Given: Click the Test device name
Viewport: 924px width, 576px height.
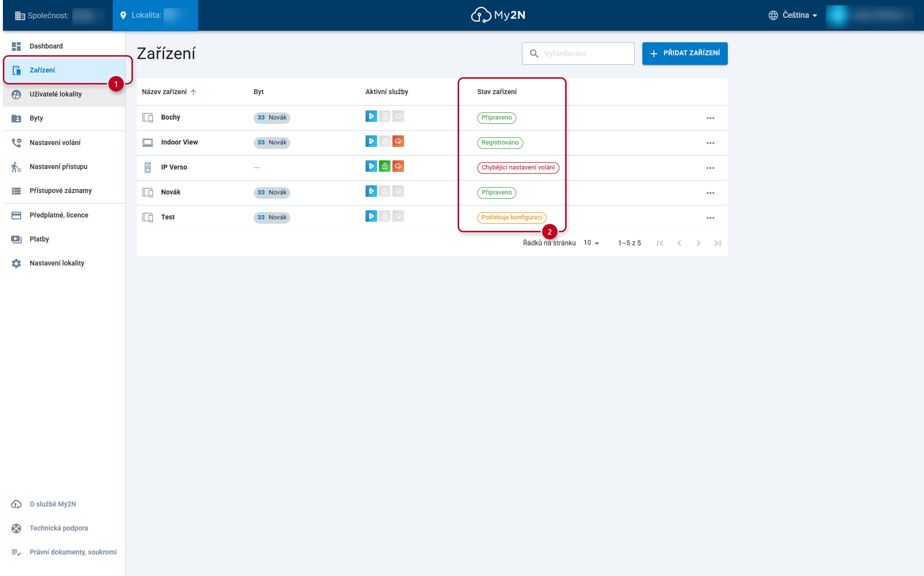Looking at the screenshot, I should pyautogui.click(x=168, y=217).
